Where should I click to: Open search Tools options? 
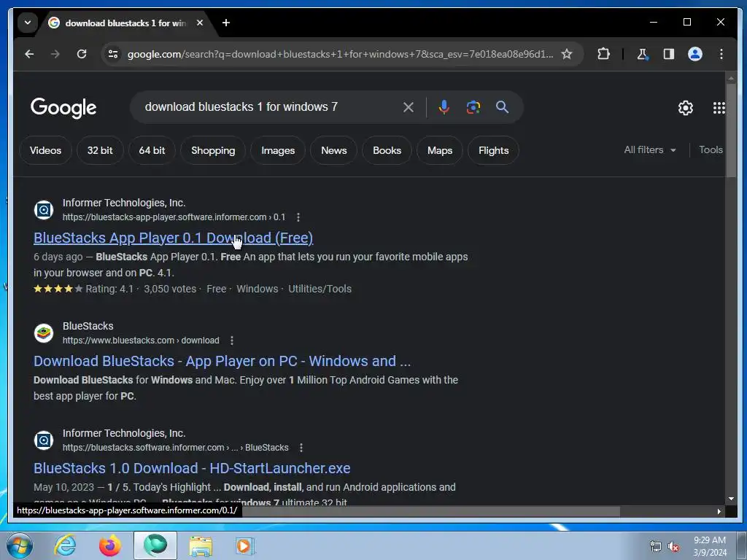tap(711, 150)
